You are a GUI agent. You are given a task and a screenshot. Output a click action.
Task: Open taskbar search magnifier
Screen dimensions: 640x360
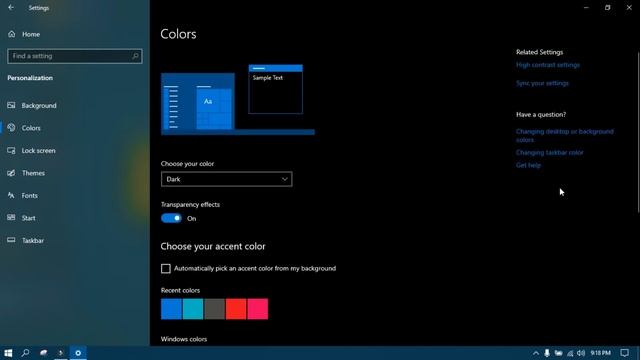[x=25, y=353]
